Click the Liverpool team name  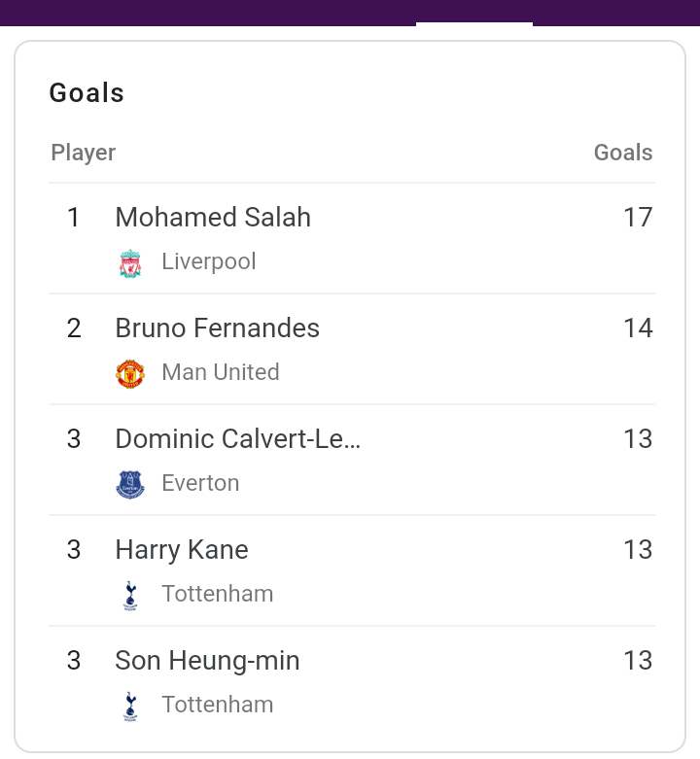(209, 261)
